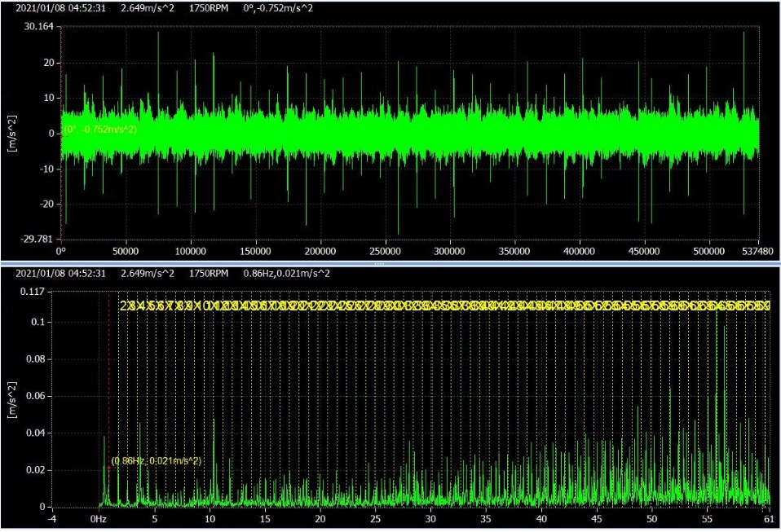The image size is (781, 532).
Task: Click the waveform [m/s^2] y-axis label
Action: coord(13,134)
